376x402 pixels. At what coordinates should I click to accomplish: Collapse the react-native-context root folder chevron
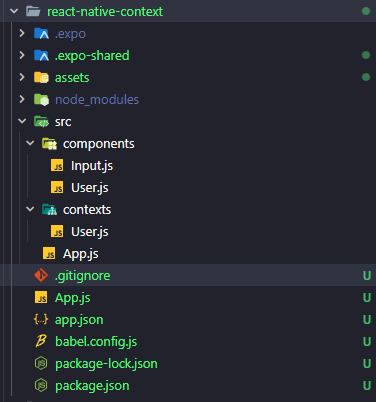pos(14,11)
